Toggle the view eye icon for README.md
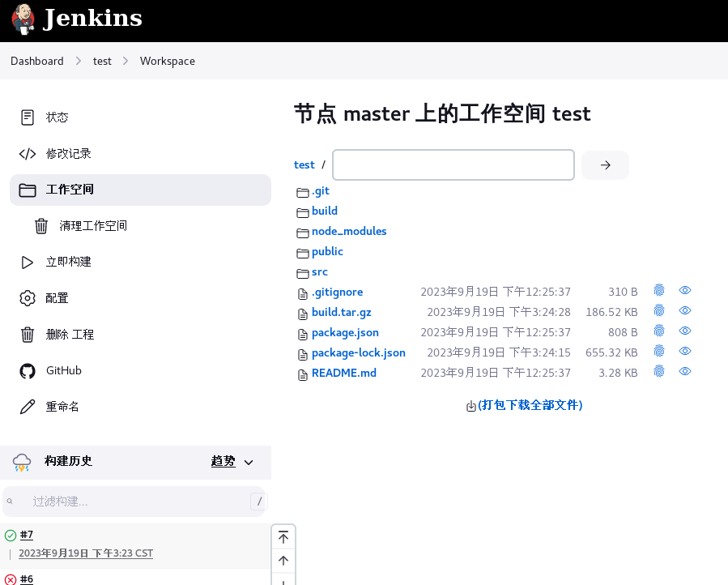 tap(684, 370)
